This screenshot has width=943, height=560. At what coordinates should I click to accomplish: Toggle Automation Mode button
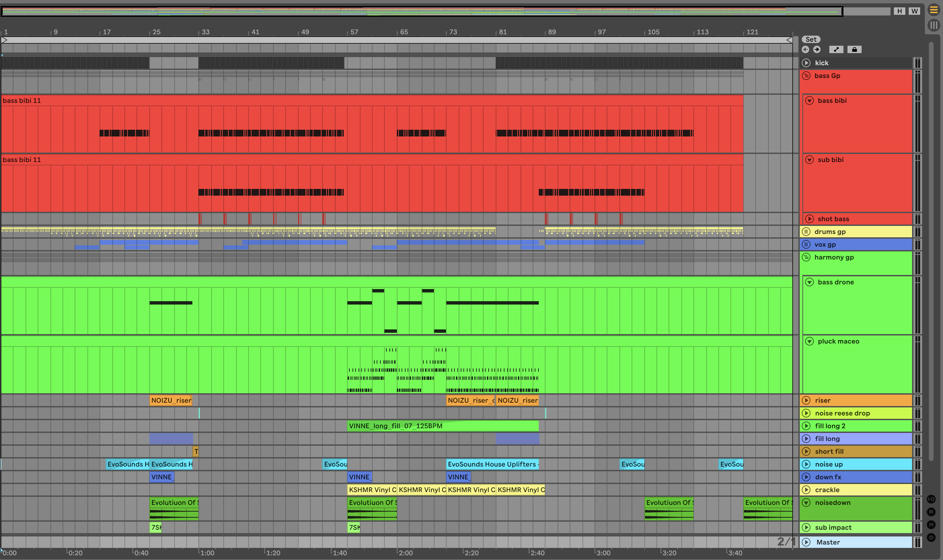[836, 49]
